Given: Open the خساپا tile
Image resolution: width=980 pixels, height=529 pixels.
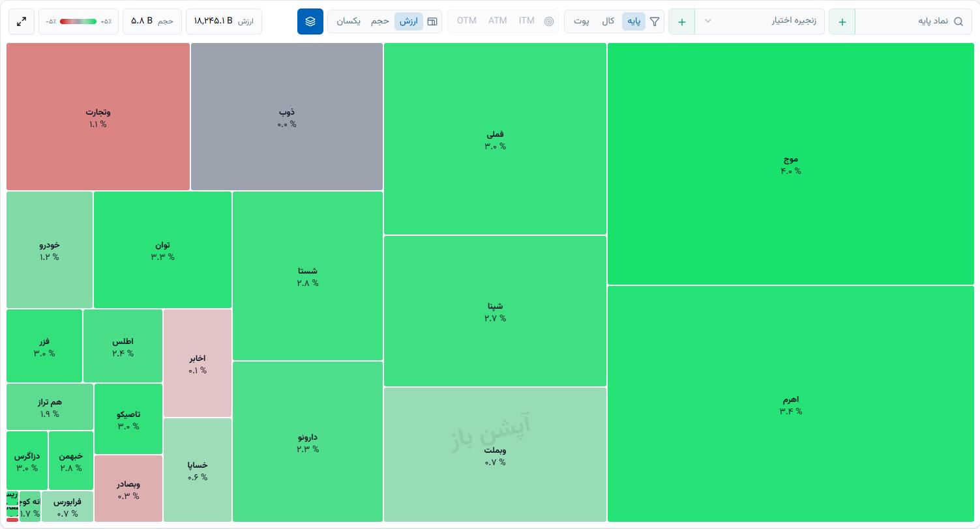Looking at the screenshot, I should click(x=198, y=470).
